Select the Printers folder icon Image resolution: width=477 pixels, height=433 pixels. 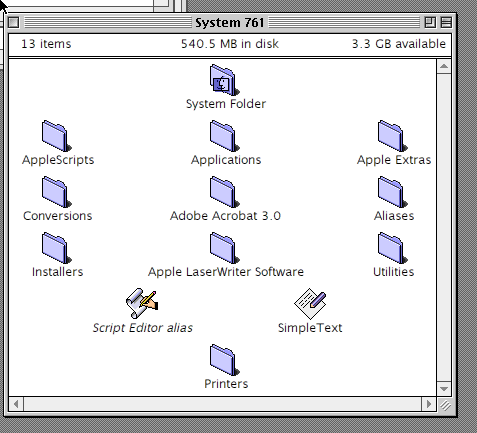224,360
